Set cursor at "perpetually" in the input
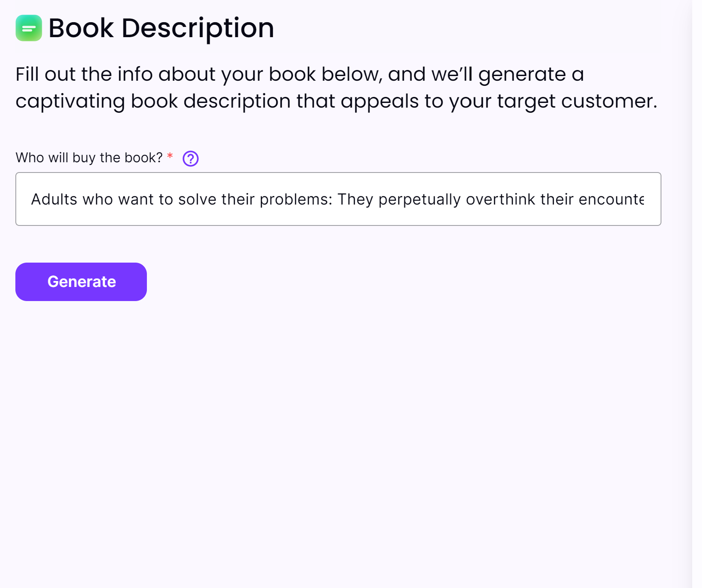Viewport: 702px width, 588px height. pos(419,199)
